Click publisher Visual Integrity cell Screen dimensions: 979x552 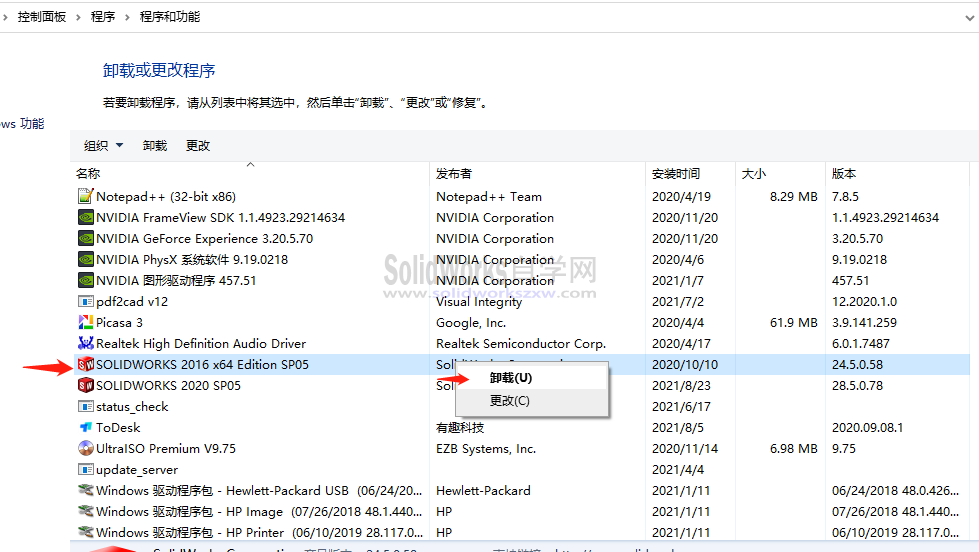479,302
